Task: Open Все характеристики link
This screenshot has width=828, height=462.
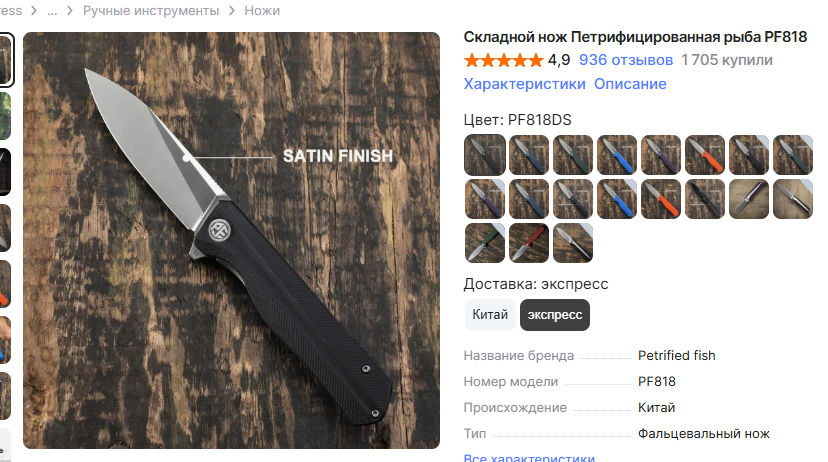Action: 529,457
